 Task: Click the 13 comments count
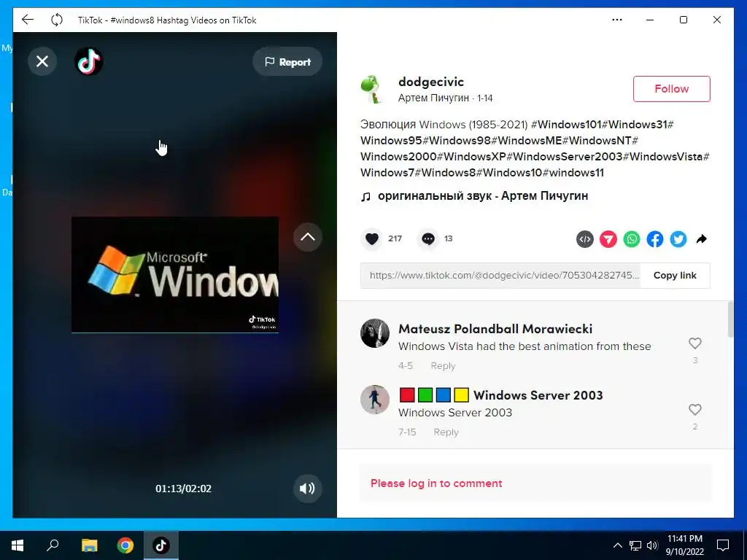click(449, 238)
